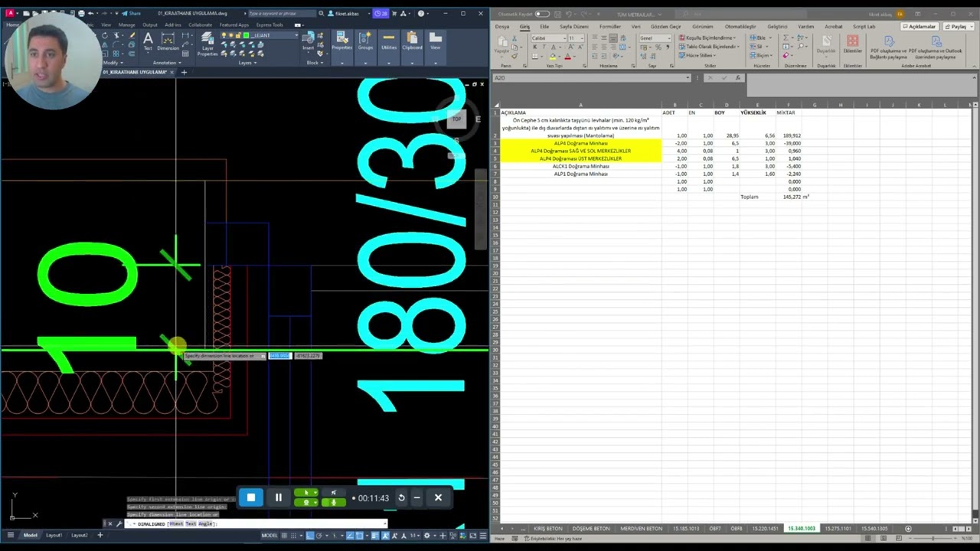
Task: Click the Excel font color A
Action: tap(567, 56)
